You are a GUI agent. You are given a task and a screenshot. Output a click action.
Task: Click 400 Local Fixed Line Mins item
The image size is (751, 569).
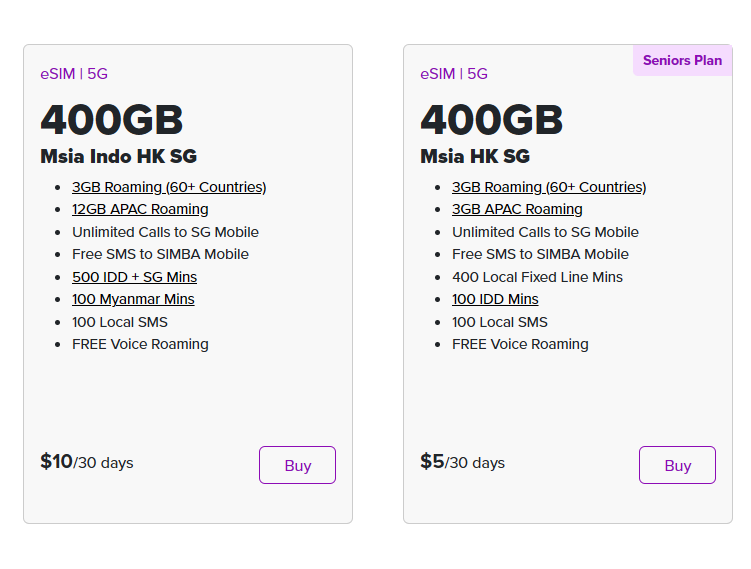537,277
